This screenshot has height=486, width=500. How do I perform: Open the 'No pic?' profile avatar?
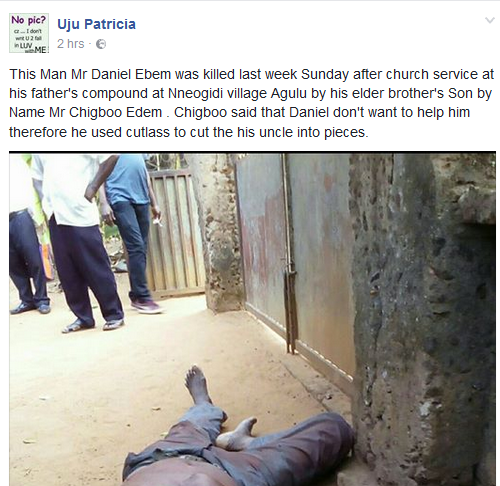click(29, 33)
